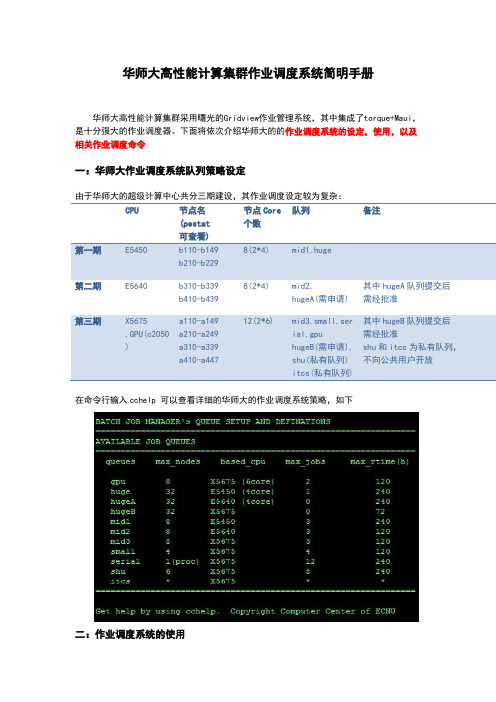Click the CPU column header in table
Viewport: 496px width, 702px height.
pos(132,210)
